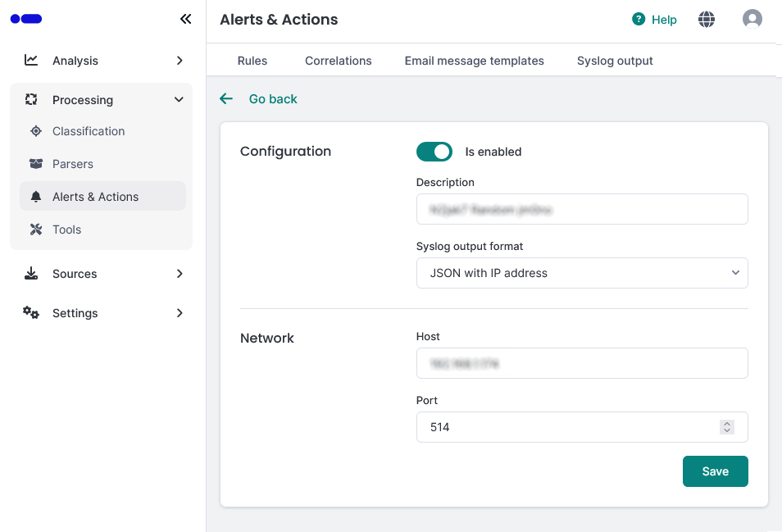Click the Save button
The height and width of the screenshot is (532, 782).
point(715,471)
